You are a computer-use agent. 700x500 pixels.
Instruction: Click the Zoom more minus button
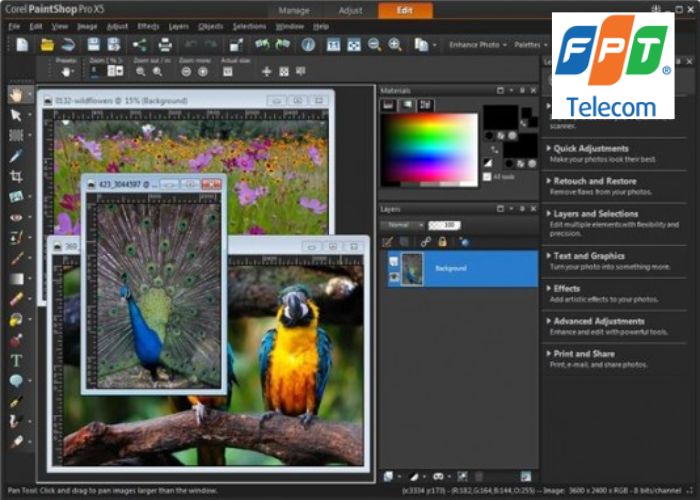[186, 71]
